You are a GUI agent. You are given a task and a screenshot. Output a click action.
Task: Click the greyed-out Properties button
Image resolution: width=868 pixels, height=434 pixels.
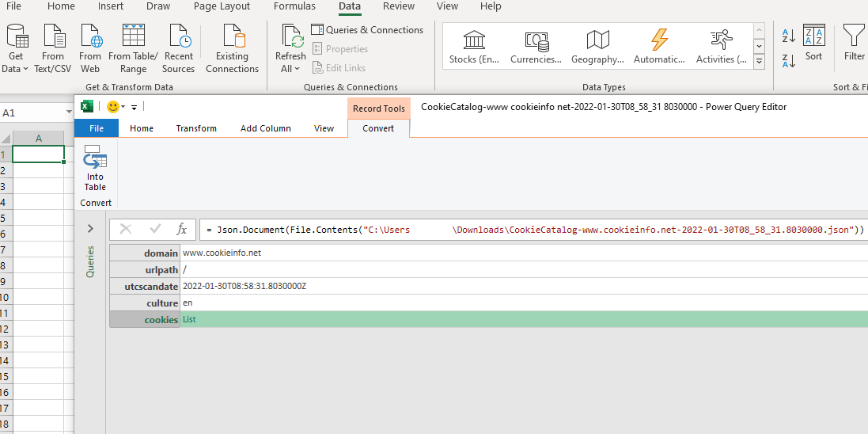340,49
